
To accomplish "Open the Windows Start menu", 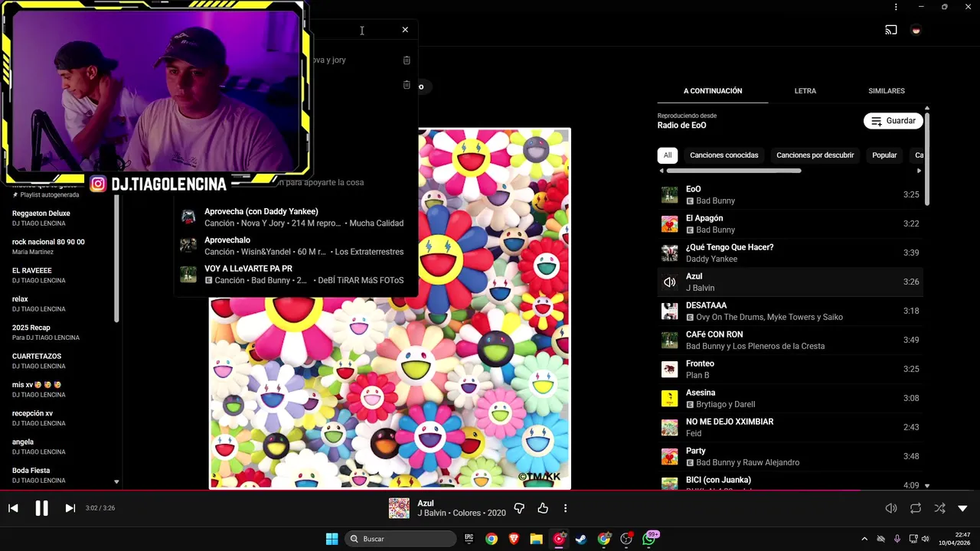I will [x=332, y=539].
